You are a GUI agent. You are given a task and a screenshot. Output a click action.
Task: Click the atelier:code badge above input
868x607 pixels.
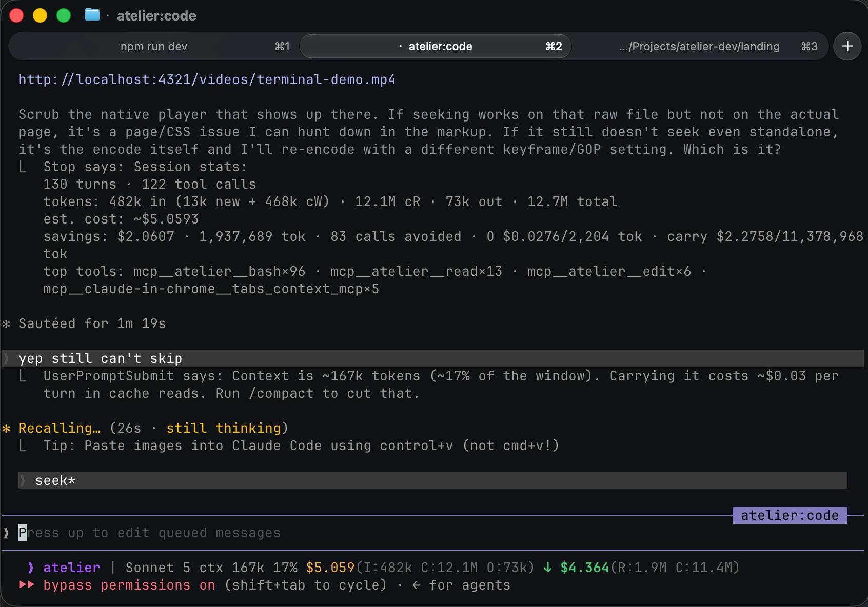coord(790,515)
